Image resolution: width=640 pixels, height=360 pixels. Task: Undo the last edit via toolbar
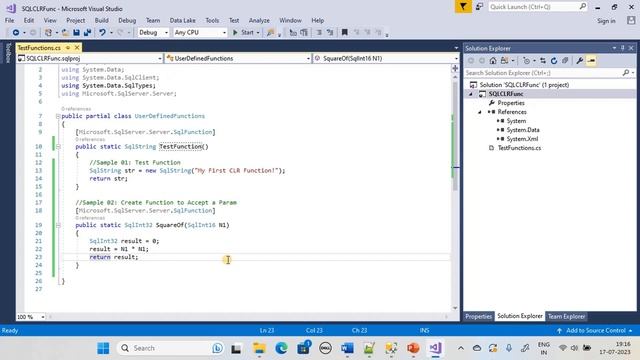102,32
